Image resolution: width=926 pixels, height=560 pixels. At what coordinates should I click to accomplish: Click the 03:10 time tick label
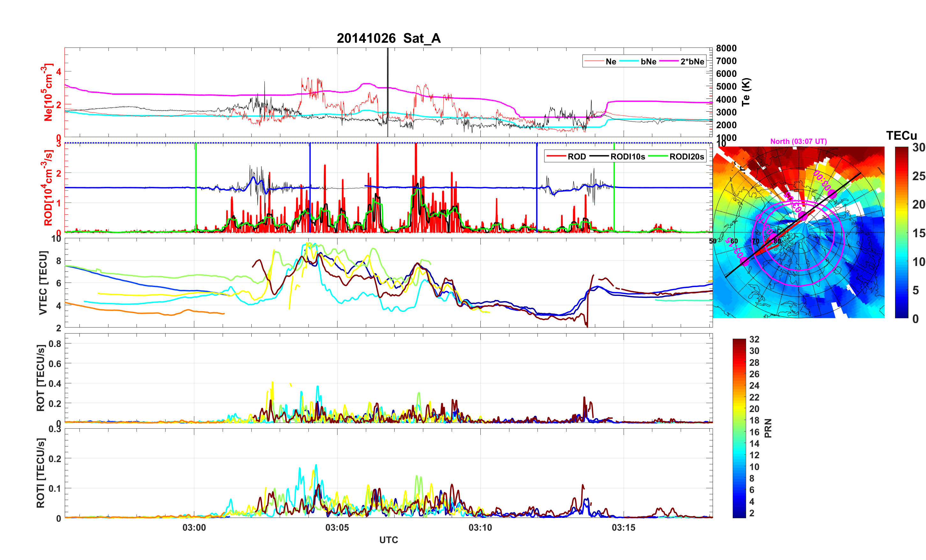point(480,528)
